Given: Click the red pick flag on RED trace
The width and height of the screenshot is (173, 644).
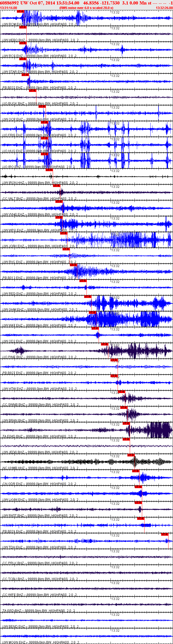Looking at the screenshot, I should (x=83, y=281).
